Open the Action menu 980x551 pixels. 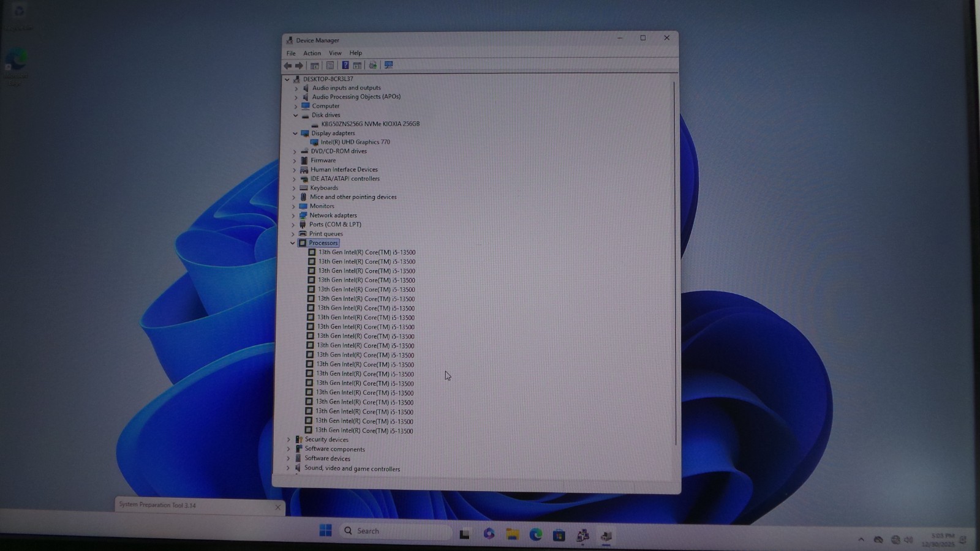(312, 53)
